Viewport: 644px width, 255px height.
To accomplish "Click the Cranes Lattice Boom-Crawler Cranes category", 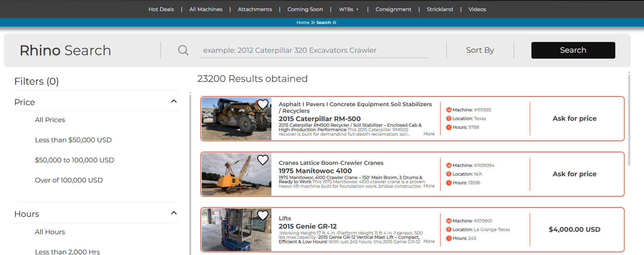I will click(x=331, y=163).
